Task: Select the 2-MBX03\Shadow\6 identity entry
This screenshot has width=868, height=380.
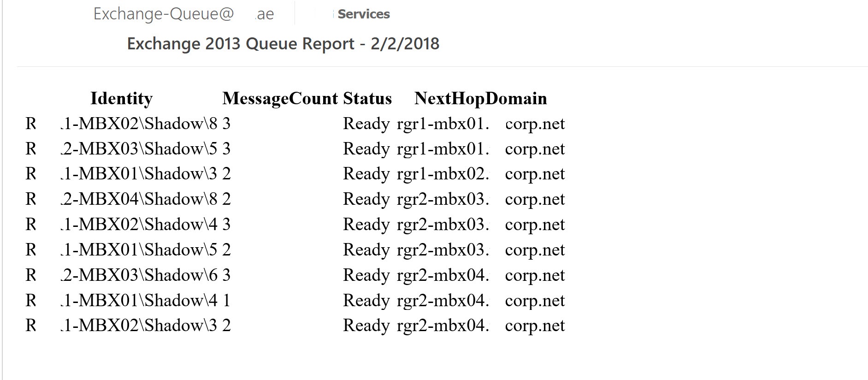Action: click(x=139, y=275)
